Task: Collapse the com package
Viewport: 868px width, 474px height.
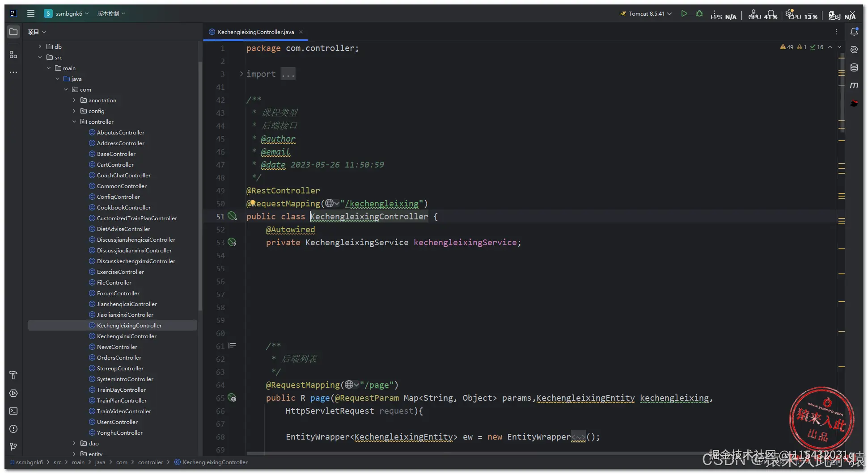Action: 66,89
